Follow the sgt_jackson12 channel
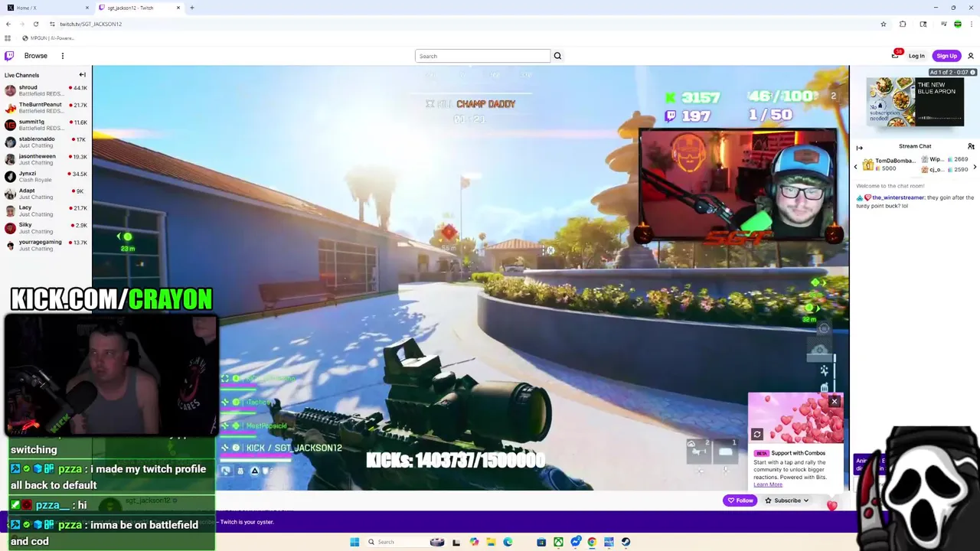Viewport: 980px width, 551px height. (x=740, y=500)
